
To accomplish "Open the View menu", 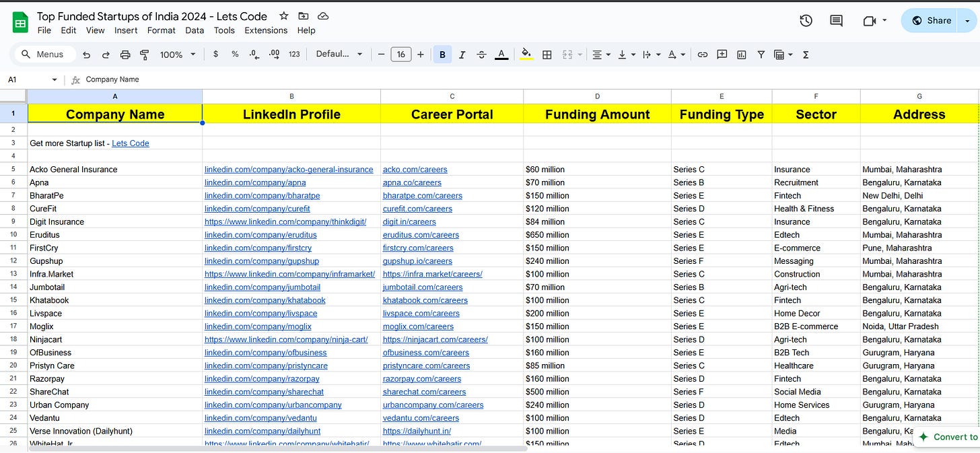I will click(x=96, y=30).
